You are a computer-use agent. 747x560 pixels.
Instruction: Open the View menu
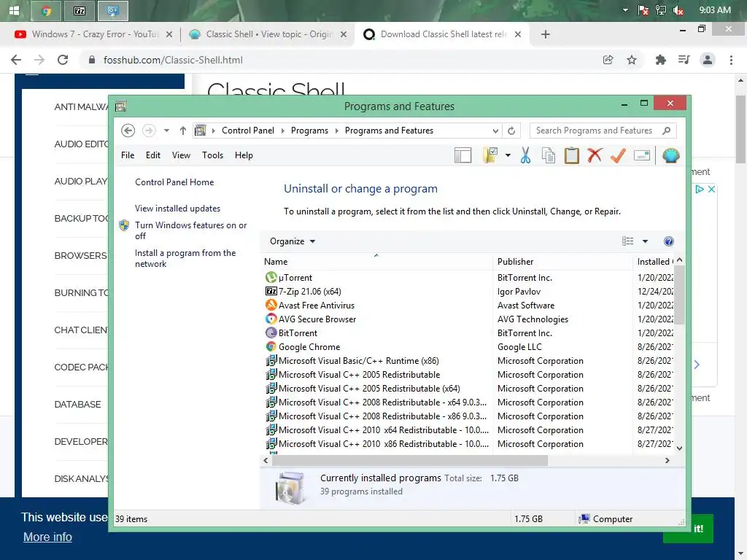(181, 155)
